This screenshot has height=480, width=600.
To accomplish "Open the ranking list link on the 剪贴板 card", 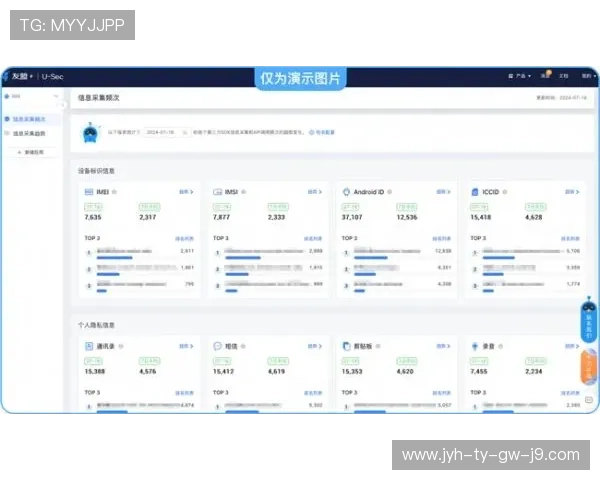I will coord(442,393).
